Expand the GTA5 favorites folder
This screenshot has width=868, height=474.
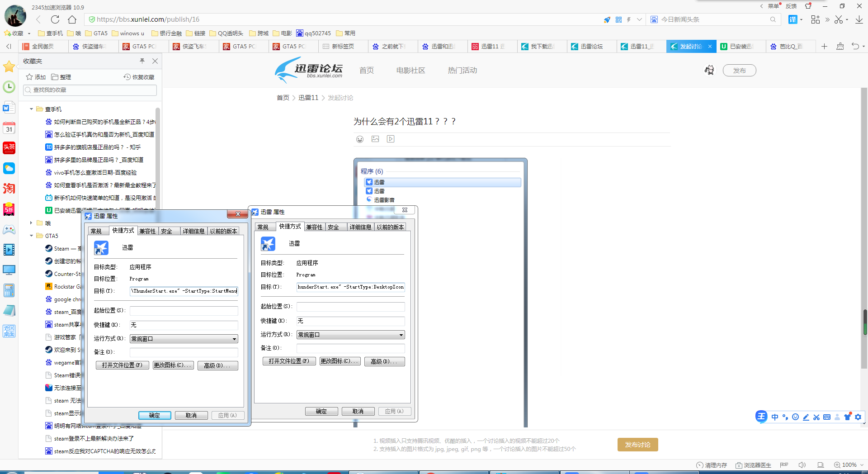[x=32, y=236]
